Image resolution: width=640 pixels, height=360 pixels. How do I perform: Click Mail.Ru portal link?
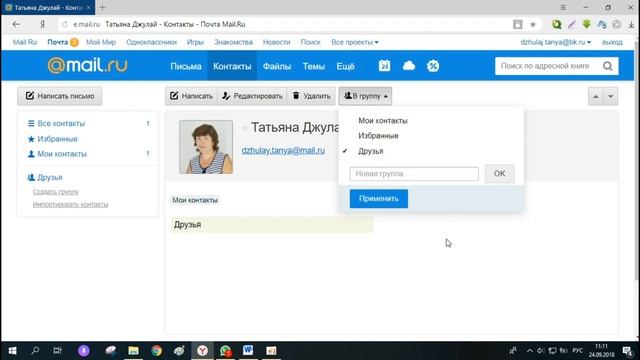click(x=25, y=42)
